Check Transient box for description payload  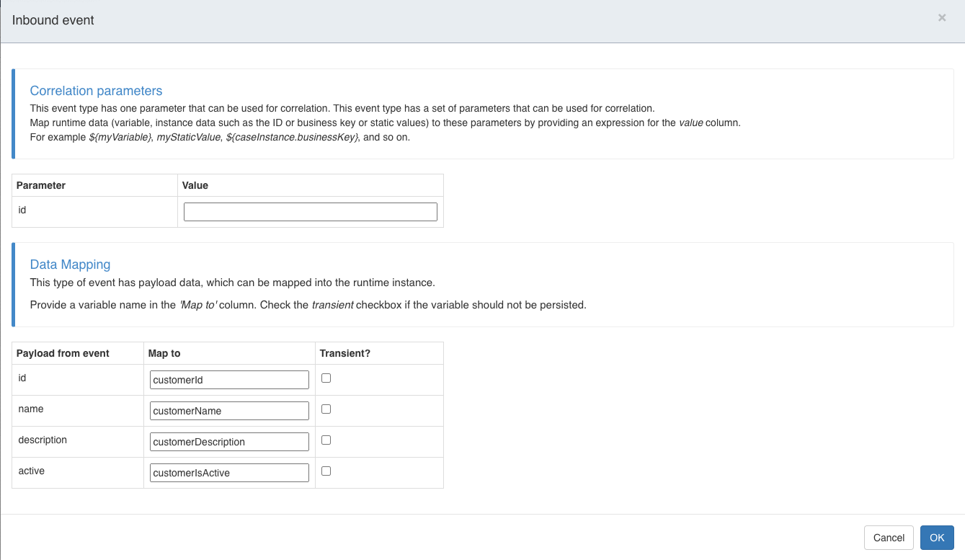click(x=326, y=440)
